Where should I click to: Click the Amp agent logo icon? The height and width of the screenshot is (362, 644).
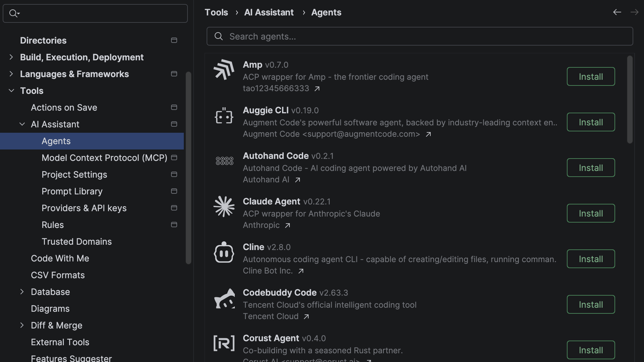[224, 70]
